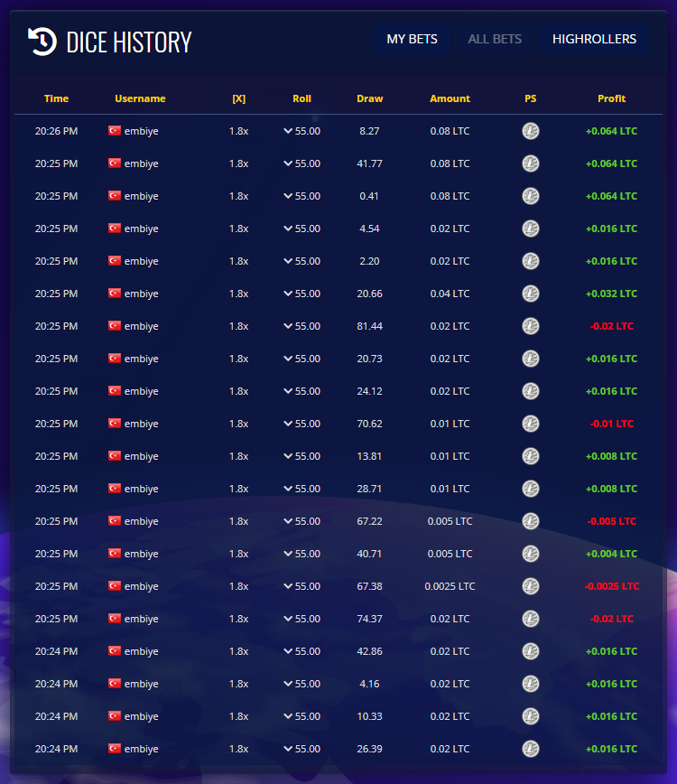Click the Dice History clock icon

point(42,42)
